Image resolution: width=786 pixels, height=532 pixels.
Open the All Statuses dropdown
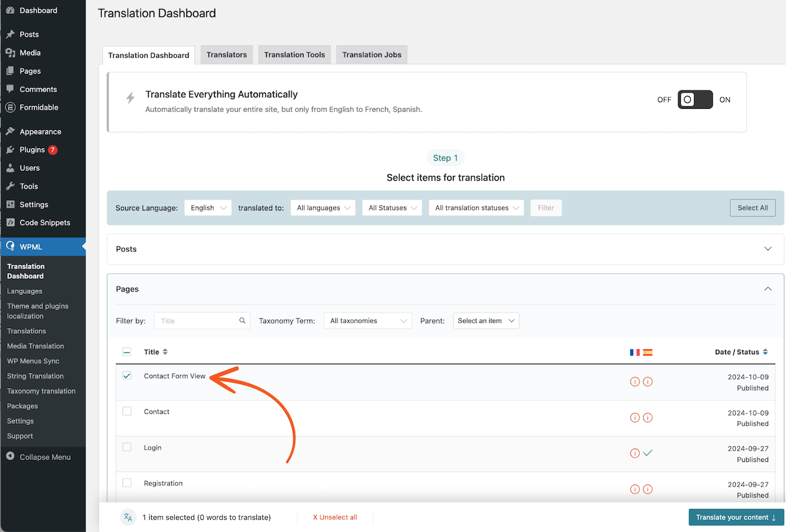pyautogui.click(x=392, y=208)
